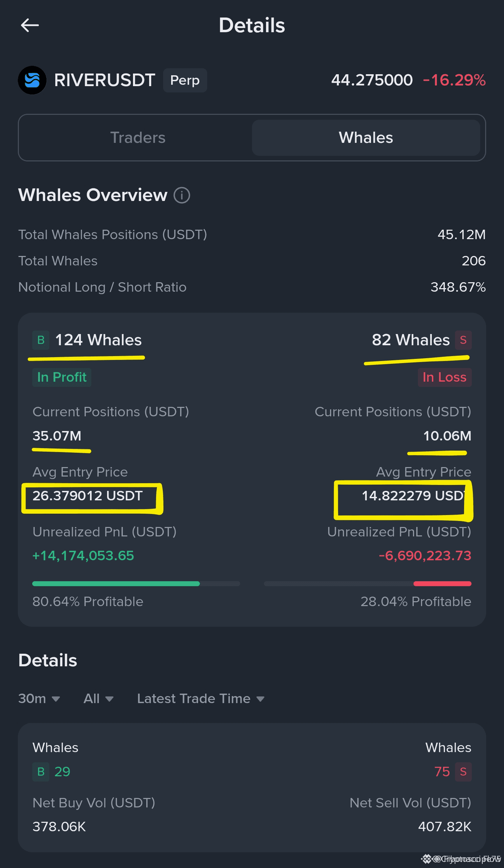Viewport: 504px width, 868px height.
Task: Tap the In Loss tag
Action: point(444,377)
